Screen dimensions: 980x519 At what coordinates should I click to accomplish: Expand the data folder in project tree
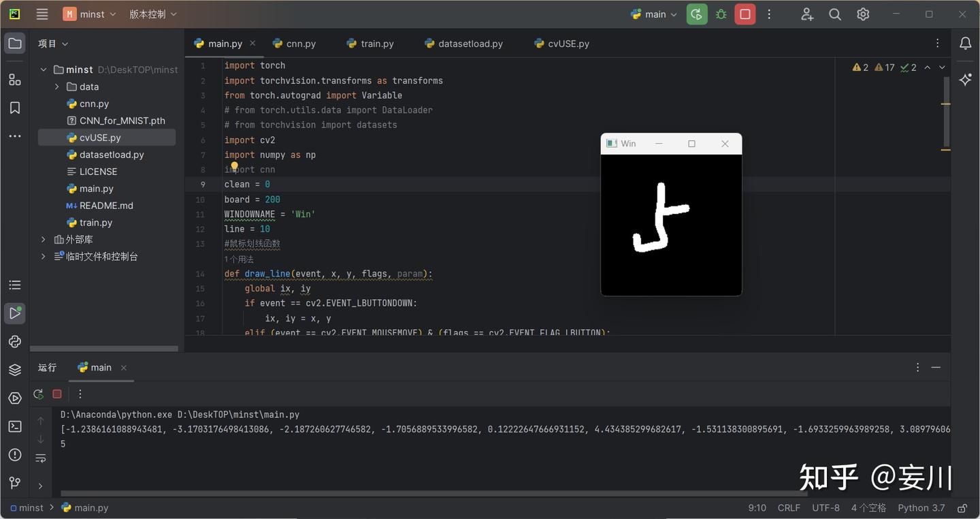tap(57, 87)
